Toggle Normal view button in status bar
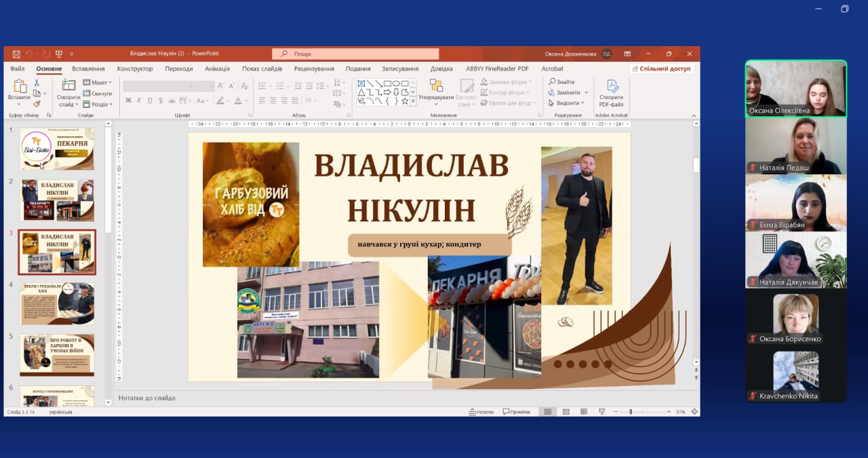This screenshot has height=458, width=868. [x=548, y=412]
